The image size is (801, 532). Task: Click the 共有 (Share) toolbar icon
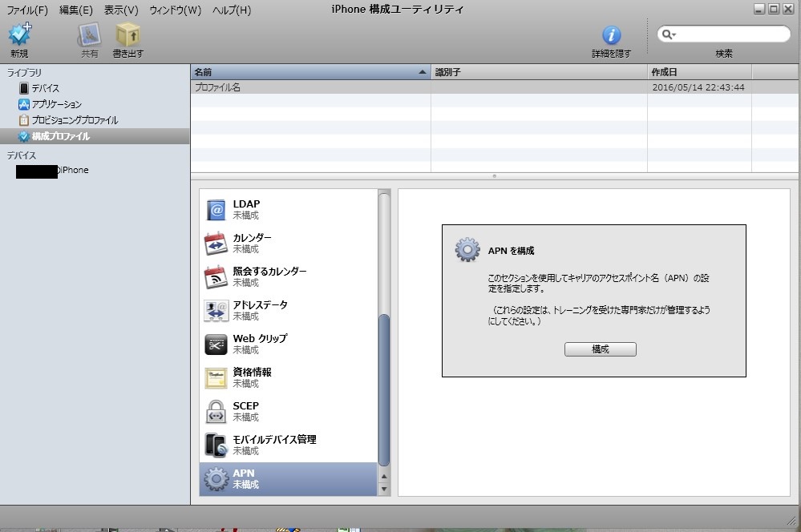pos(89,34)
